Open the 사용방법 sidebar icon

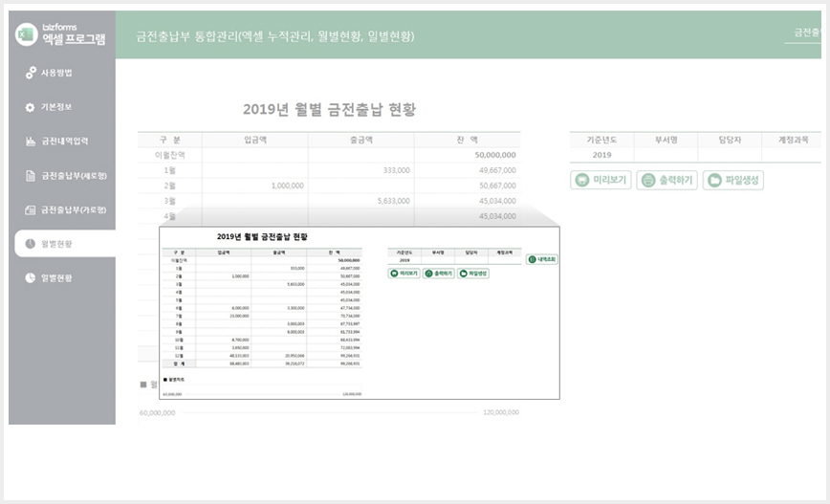click(x=31, y=73)
